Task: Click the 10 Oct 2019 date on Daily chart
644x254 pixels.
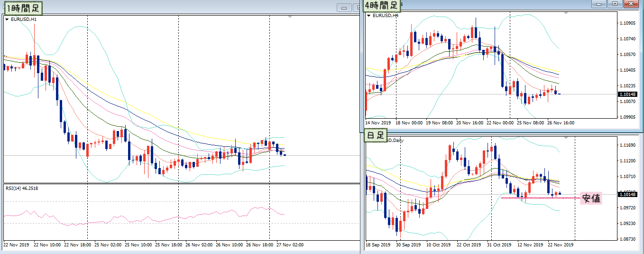Action: [x=439, y=245]
